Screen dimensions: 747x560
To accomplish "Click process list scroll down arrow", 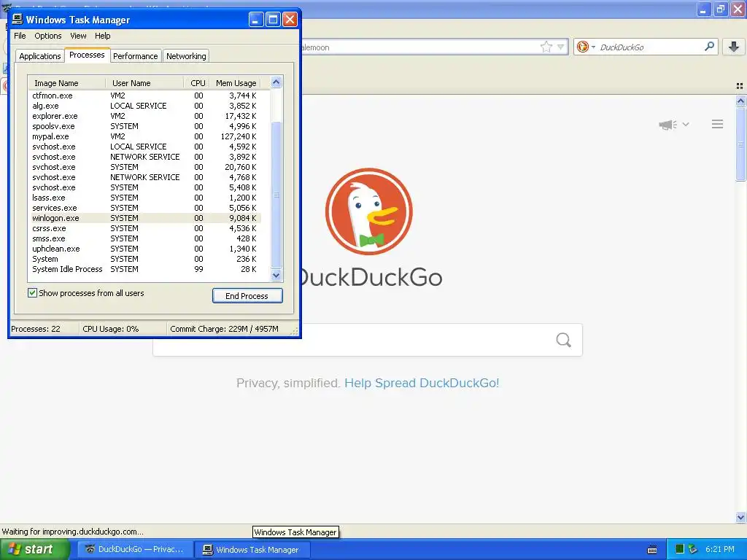I will click(276, 275).
